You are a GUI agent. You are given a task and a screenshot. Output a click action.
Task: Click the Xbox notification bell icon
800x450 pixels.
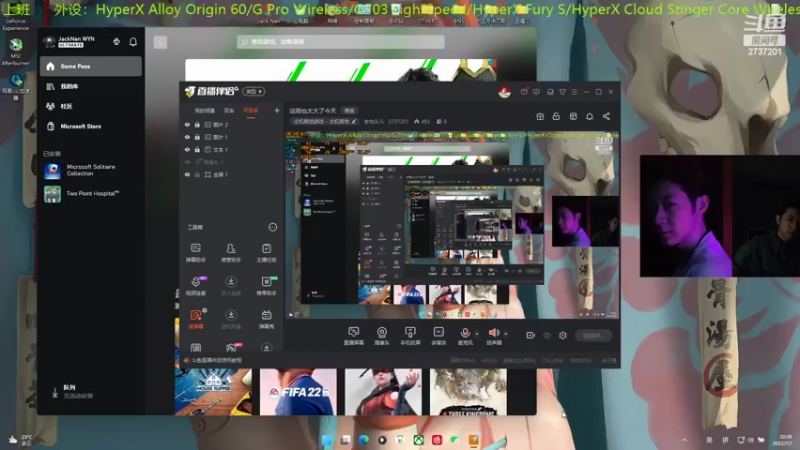pyautogui.click(x=133, y=42)
